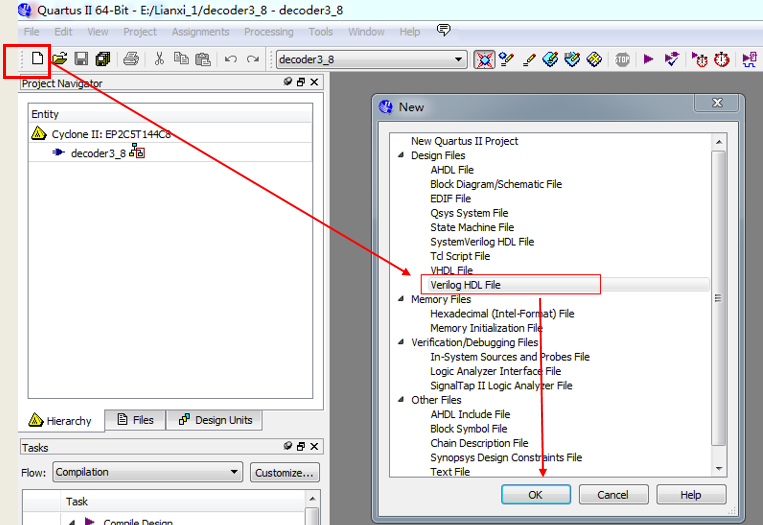763x525 pixels.
Task: Click OK in the New dialog
Action: tap(536, 495)
